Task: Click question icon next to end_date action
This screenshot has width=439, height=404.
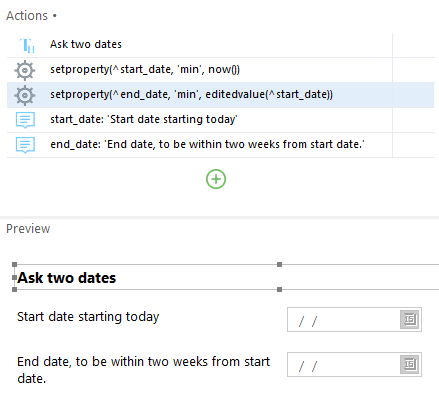Action: click(25, 145)
